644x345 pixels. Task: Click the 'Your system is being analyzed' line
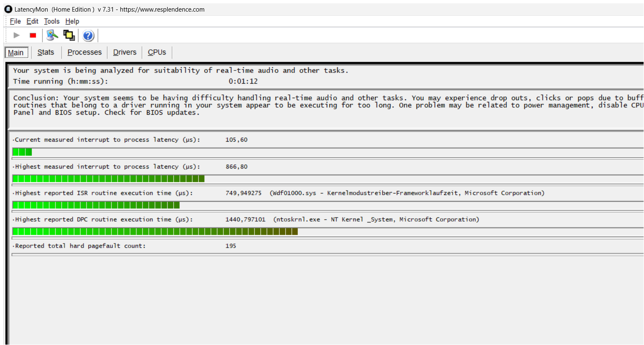pyautogui.click(x=181, y=70)
